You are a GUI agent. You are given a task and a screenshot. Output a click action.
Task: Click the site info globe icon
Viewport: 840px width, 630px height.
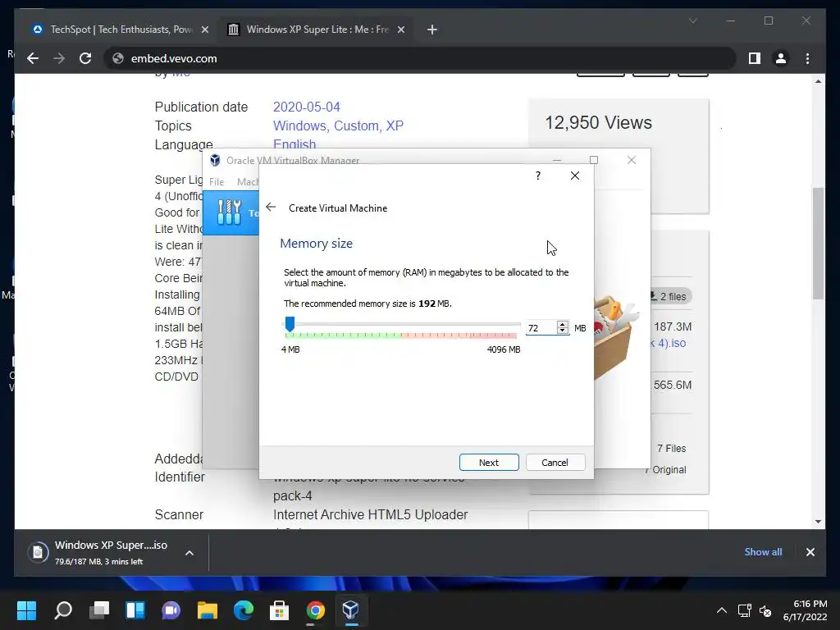tap(118, 58)
